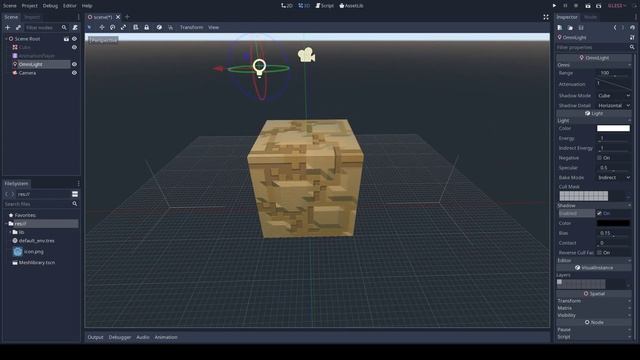
Task: Select Meshlibrary.tscn in FileSystem
Action: tap(37, 262)
